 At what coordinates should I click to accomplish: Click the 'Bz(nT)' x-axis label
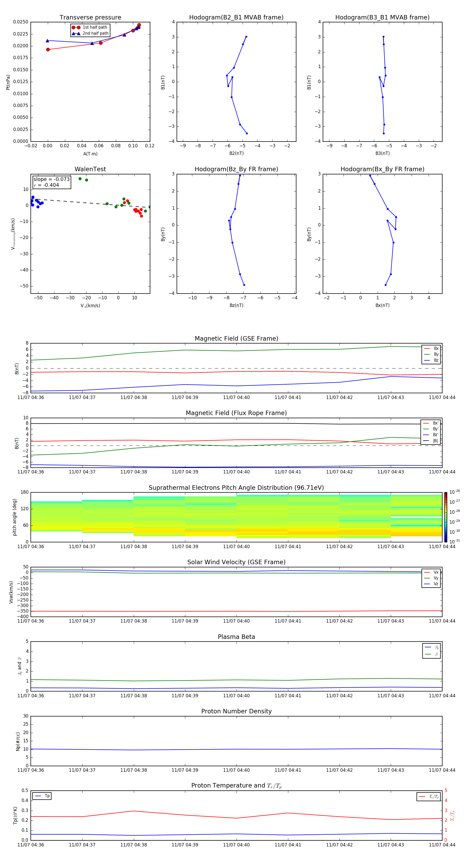236,306
